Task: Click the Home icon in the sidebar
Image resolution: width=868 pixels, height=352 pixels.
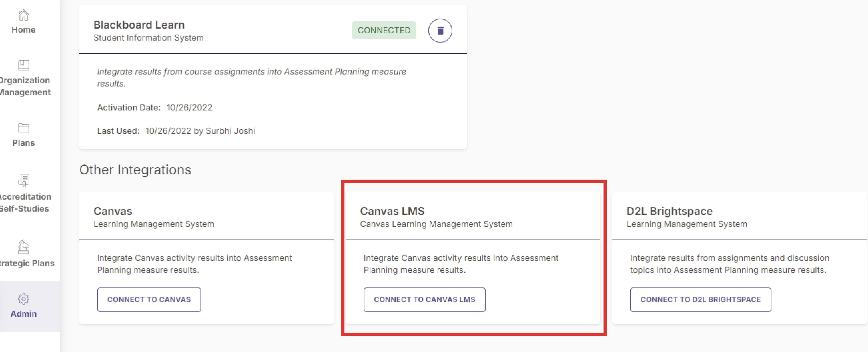Action: (23, 16)
